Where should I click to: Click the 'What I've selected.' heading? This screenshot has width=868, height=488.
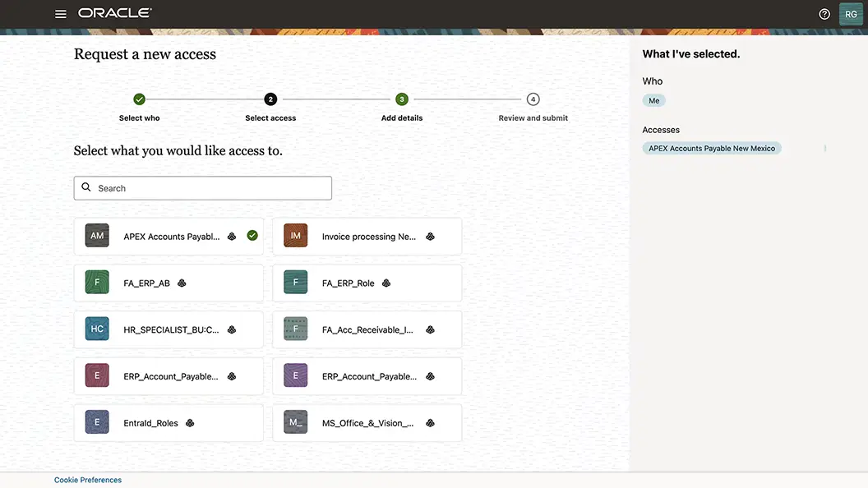point(690,53)
